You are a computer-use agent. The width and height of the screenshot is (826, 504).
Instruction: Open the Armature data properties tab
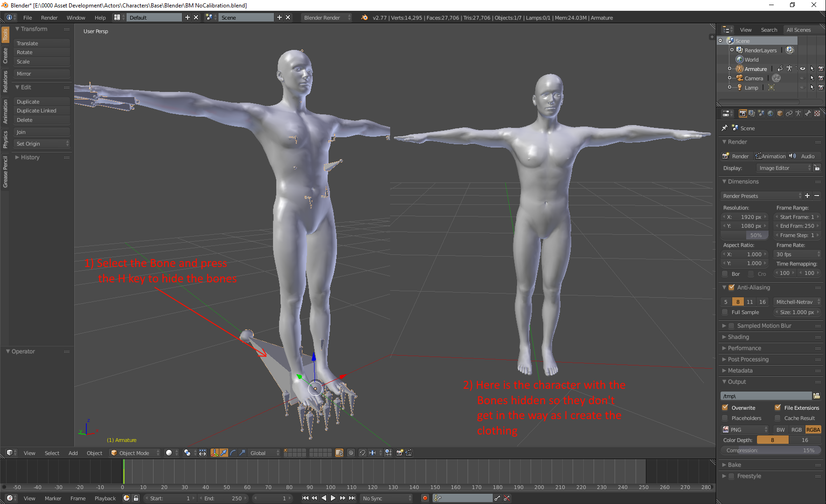point(798,113)
